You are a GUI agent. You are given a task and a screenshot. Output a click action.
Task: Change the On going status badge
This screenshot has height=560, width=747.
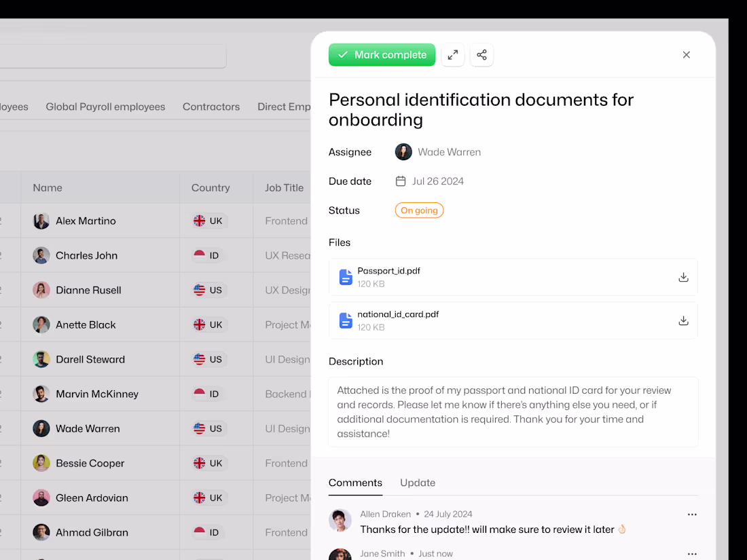tap(419, 210)
